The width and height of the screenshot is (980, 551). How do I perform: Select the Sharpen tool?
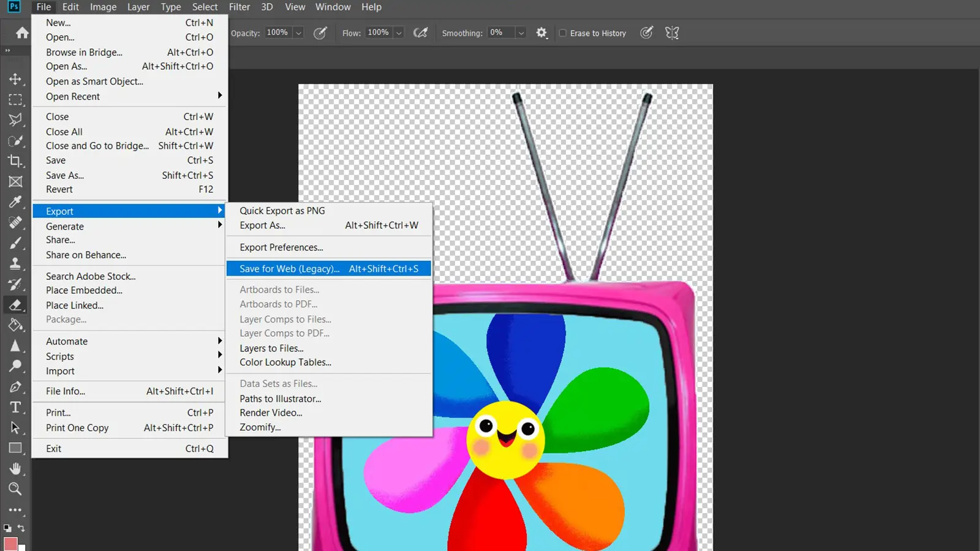point(15,346)
